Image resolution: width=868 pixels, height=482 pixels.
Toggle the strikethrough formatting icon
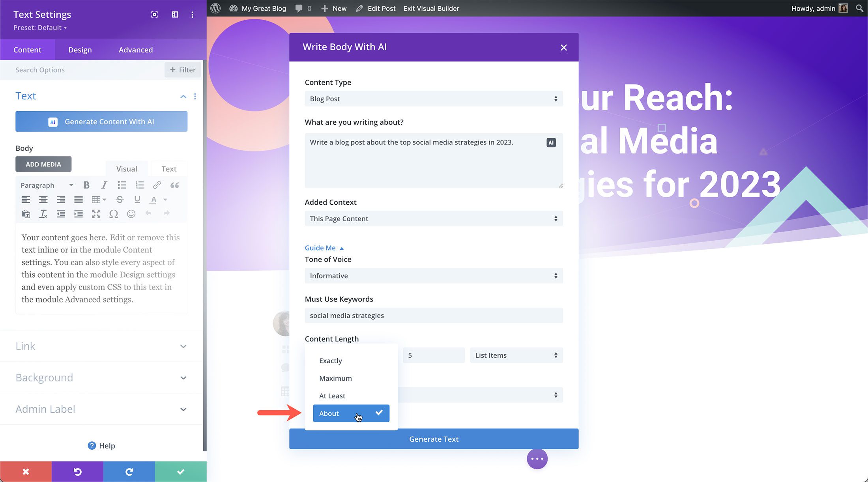pyautogui.click(x=120, y=200)
